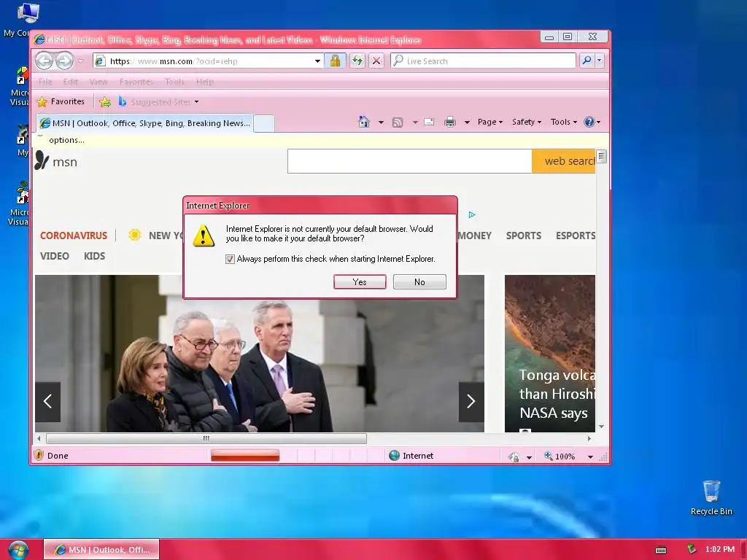Open the CORONAVIRUS news link
This screenshot has height=560, width=747.
point(74,236)
